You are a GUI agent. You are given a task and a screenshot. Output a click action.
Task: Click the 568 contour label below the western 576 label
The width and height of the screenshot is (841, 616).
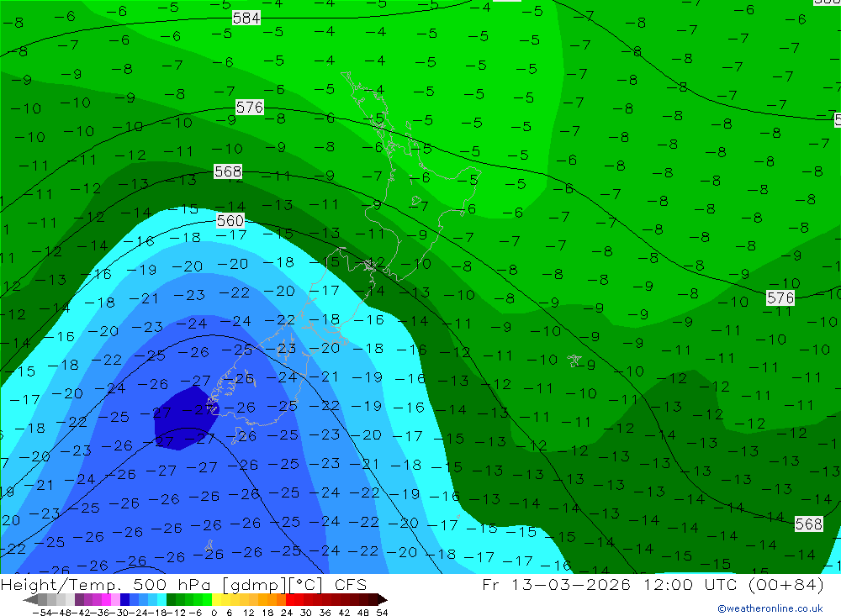point(228,171)
